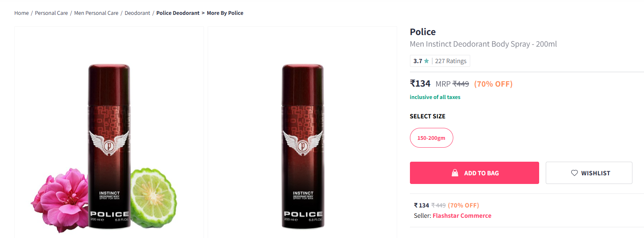View product image with flower and lime
This screenshot has width=644, height=238.
coord(109,144)
